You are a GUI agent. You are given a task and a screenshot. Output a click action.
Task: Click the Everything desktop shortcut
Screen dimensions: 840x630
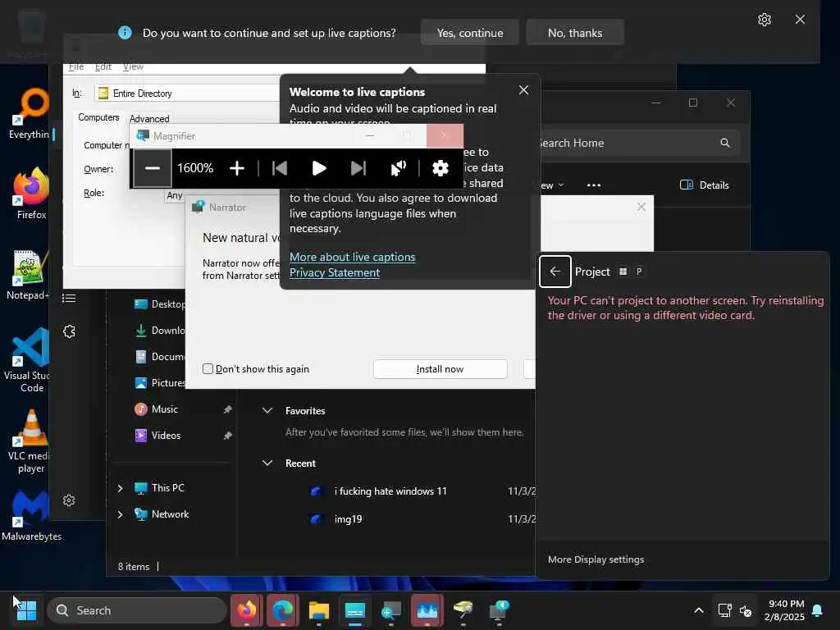coord(30,115)
